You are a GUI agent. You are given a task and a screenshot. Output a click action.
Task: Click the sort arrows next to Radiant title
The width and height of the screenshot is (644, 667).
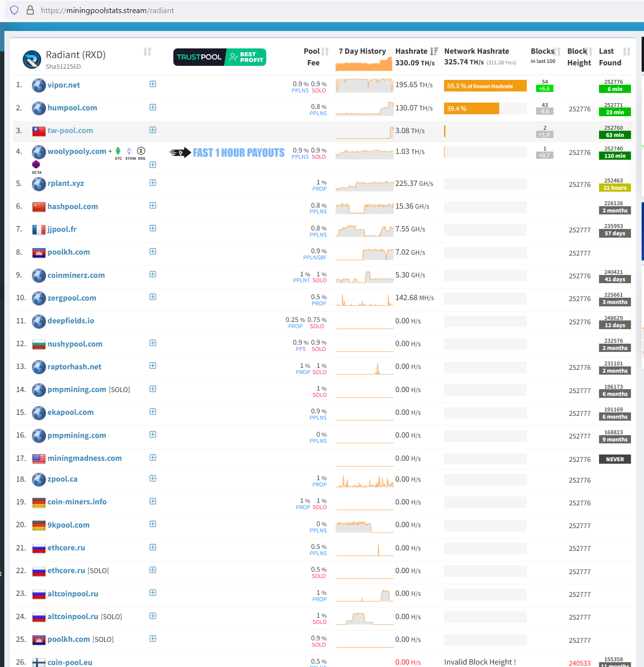[147, 51]
